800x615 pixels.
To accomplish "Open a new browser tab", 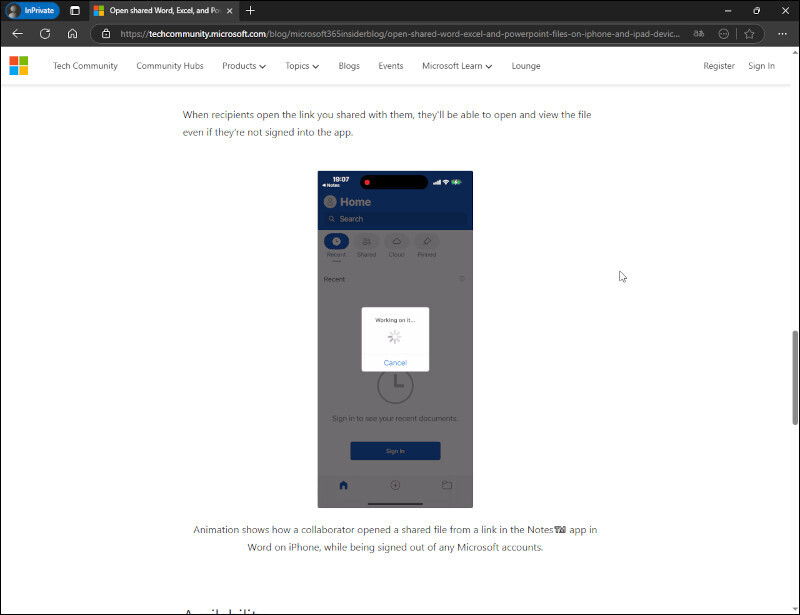I will pyautogui.click(x=250, y=10).
